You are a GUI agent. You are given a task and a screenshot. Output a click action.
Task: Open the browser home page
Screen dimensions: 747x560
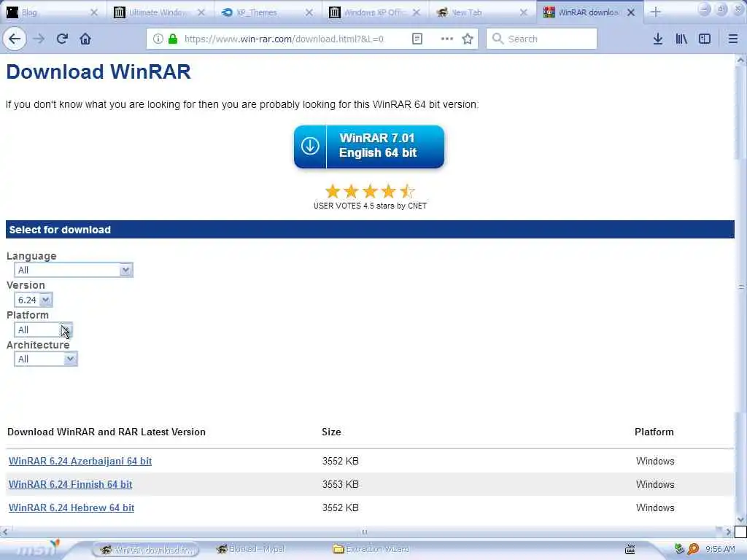[x=85, y=39]
